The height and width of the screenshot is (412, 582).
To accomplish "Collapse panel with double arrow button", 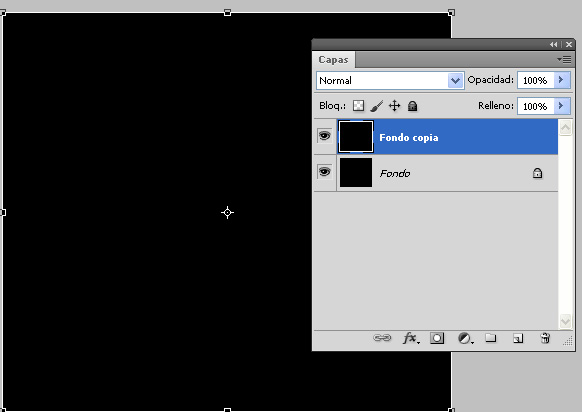I will point(553,45).
